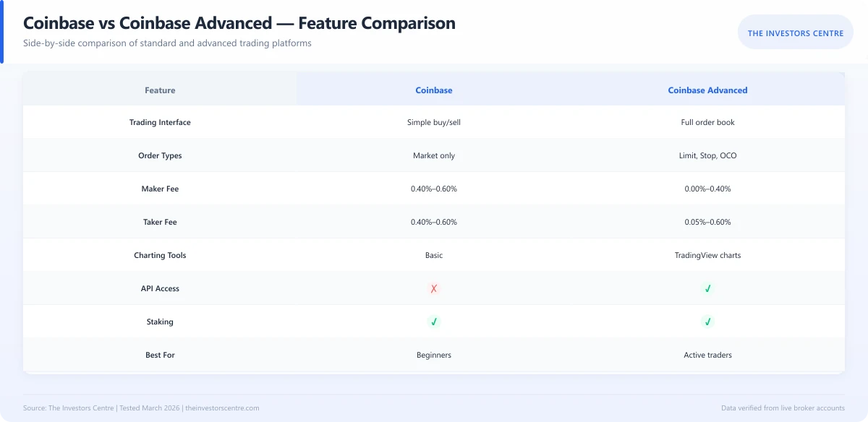
Task: Click the 'Full order book' cell
Action: 707,122
